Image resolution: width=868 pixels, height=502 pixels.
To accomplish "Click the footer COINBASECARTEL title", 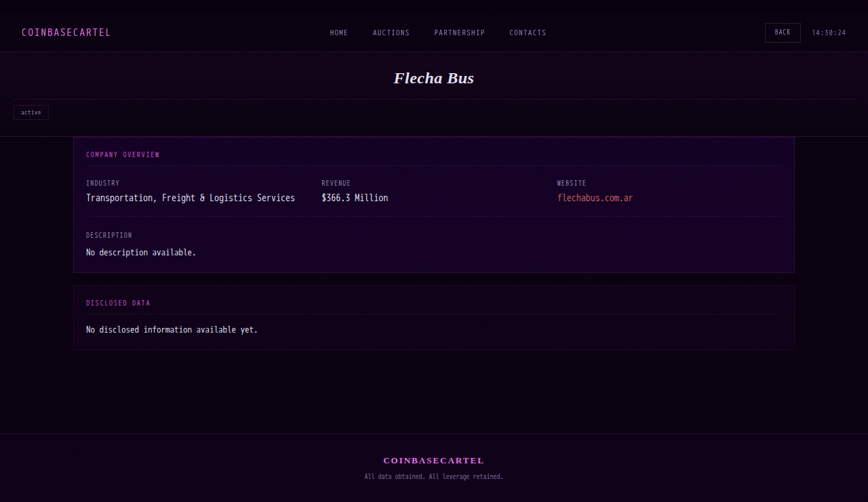I will click(x=434, y=461).
